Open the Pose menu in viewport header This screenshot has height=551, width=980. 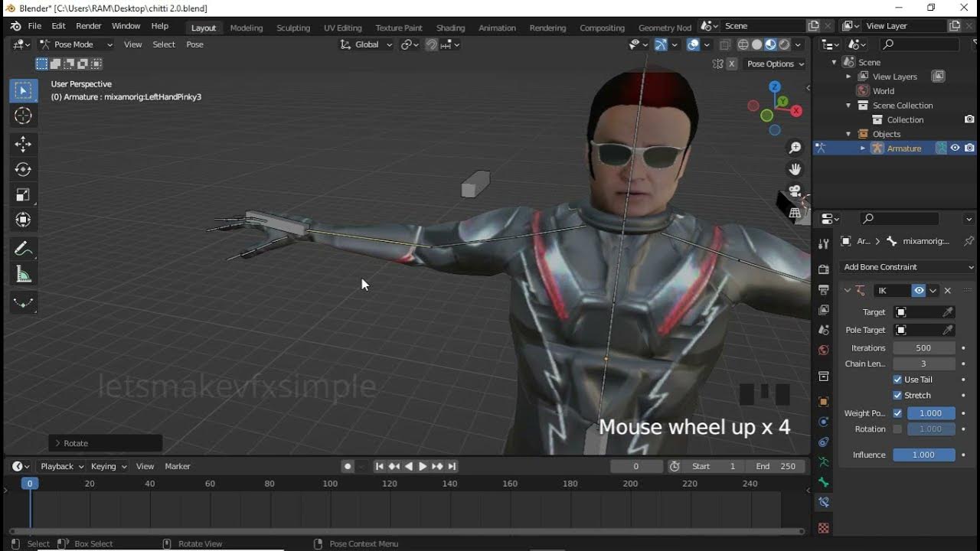[x=194, y=44]
